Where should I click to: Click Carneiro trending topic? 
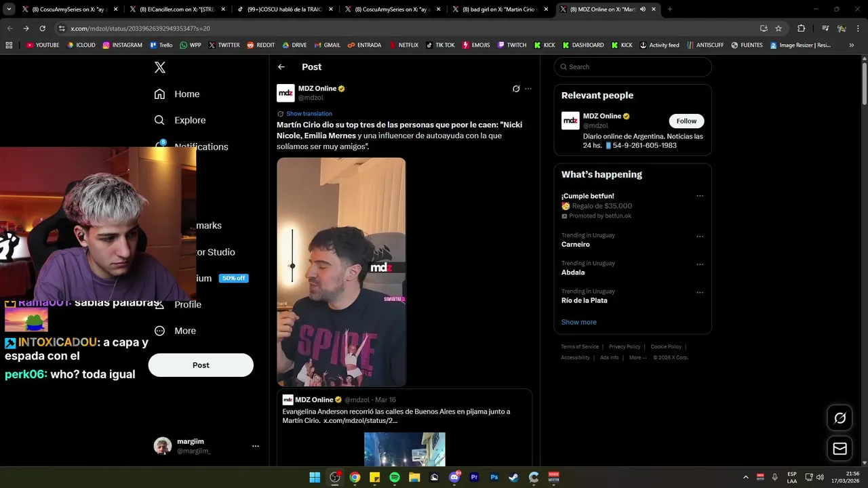point(576,245)
